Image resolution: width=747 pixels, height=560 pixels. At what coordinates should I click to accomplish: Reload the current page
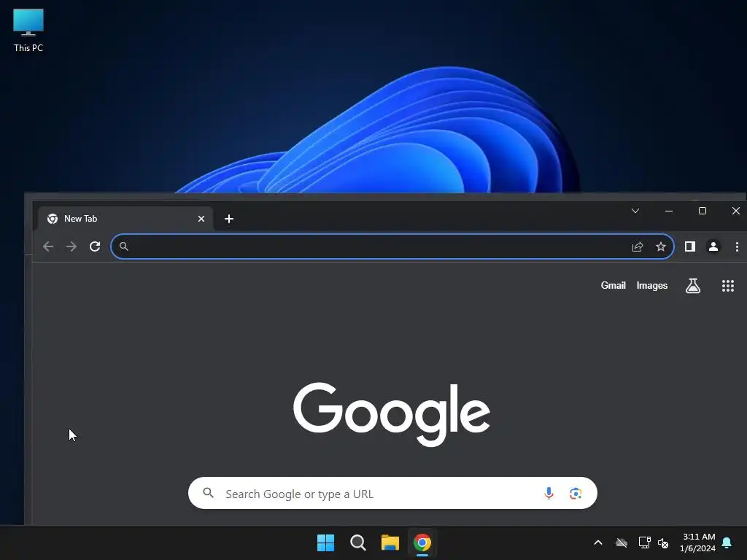coord(95,246)
